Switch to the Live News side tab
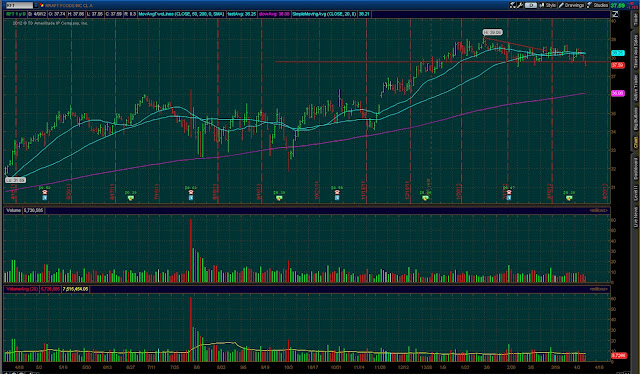Image resolution: width=640 pixels, height=374 pixels. pos(636,216)
